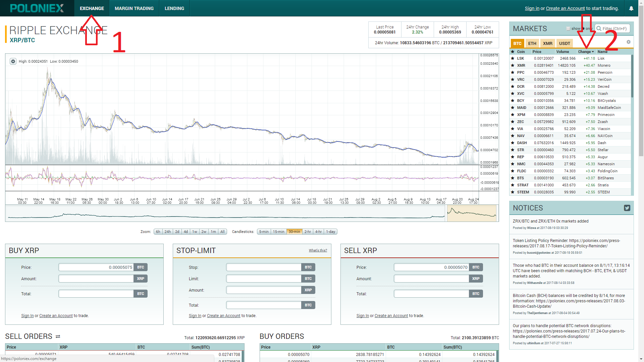
Task: Sort markets by Price column
Action: 537,52
